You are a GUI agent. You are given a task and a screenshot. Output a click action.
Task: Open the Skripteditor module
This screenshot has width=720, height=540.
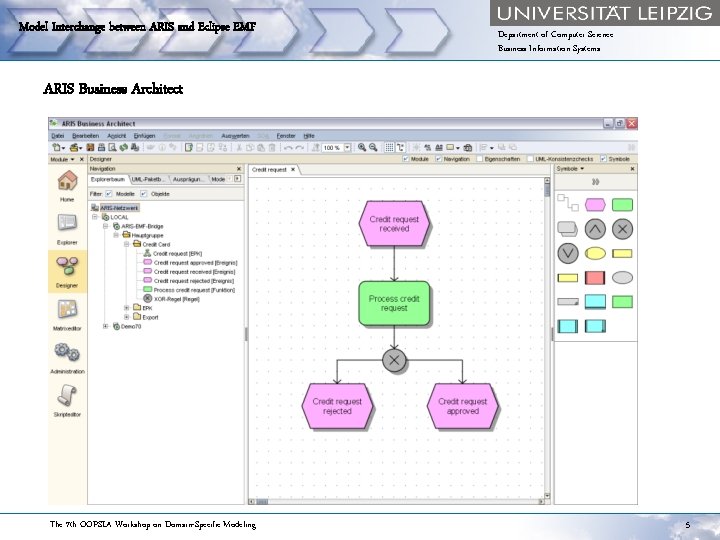pyautogui.click(x=67, y=401)
